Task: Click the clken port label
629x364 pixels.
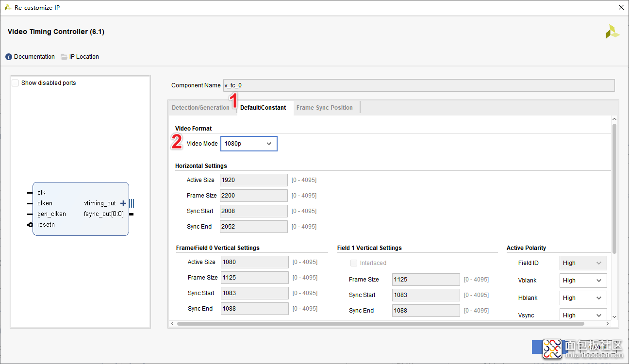Action: pos(45,203)
